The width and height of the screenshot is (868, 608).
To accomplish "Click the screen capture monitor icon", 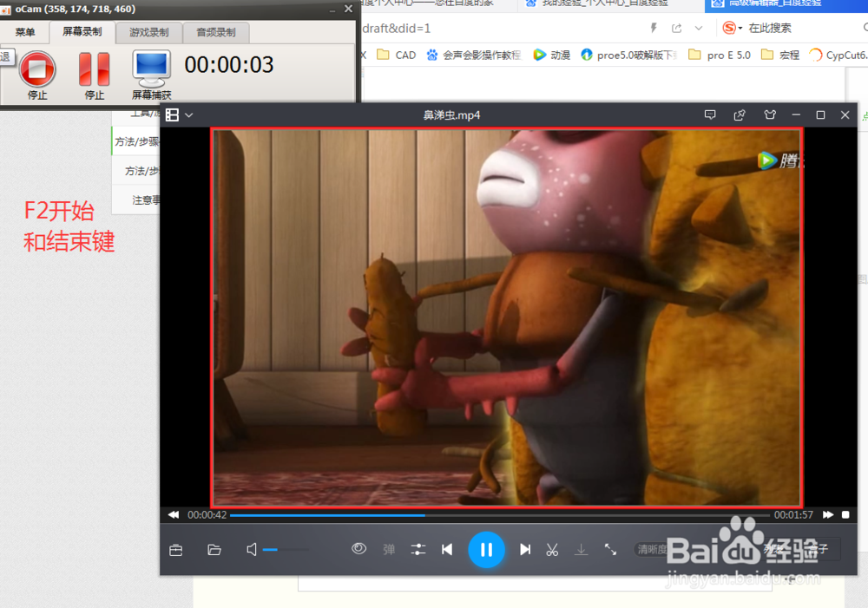I will pyautogui.click(x=151, y=69).
